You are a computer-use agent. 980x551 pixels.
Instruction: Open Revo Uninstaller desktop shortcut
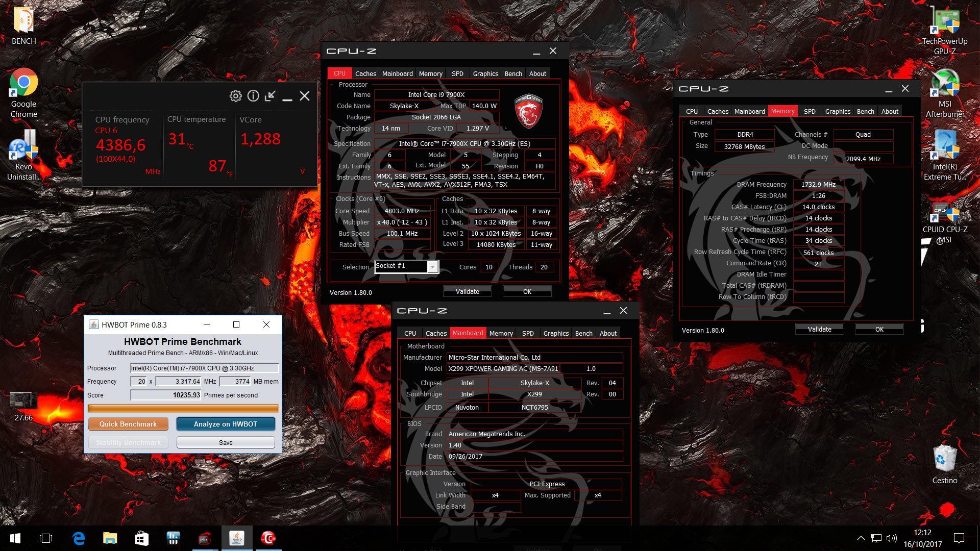23,155
